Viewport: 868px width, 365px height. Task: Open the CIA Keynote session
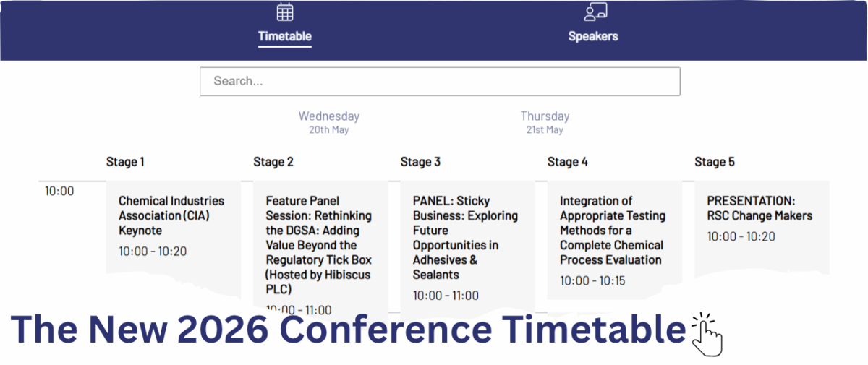171,215
